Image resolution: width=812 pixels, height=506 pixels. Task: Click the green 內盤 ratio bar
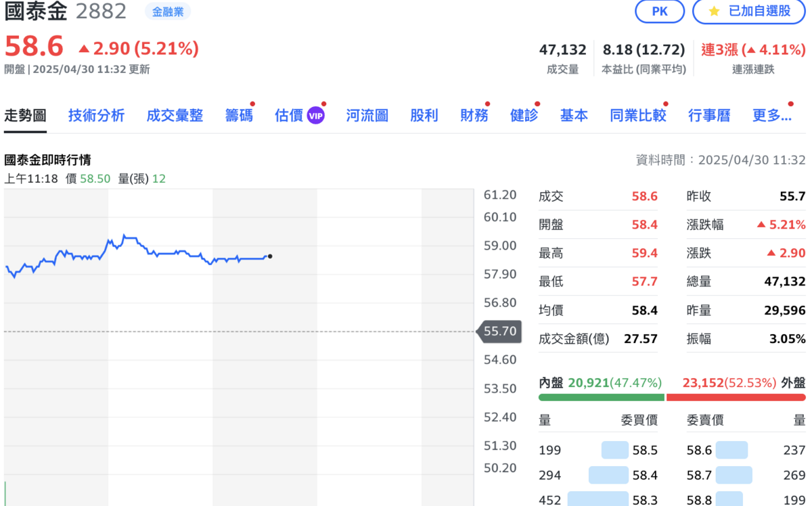click(602, 397)
